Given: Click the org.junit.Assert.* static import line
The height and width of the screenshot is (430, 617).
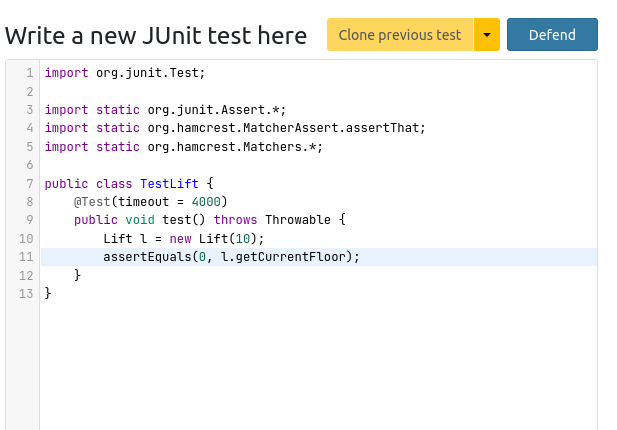Looking at the screenshot, I should [x=172, y=110].
